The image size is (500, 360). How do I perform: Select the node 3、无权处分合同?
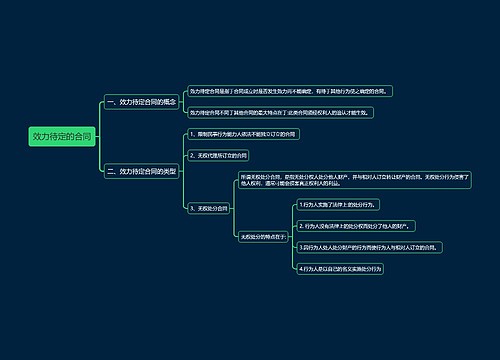coord(209,209)
